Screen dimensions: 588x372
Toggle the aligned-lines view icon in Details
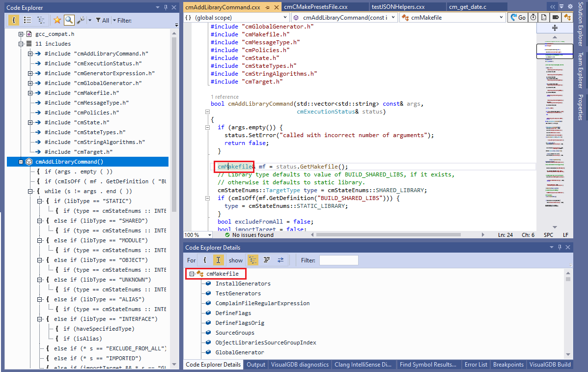267,260
